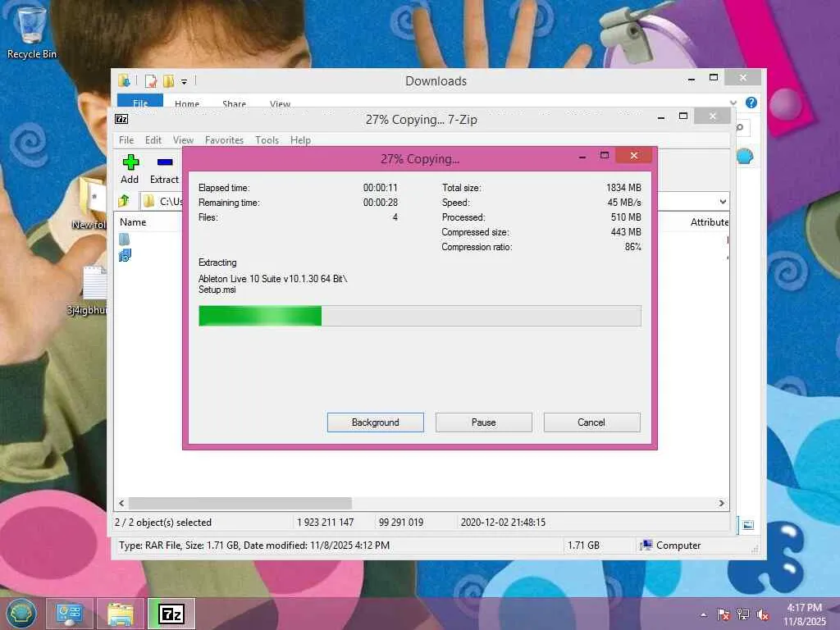Open the View menu in 7-Zip

tap(183, 139)
